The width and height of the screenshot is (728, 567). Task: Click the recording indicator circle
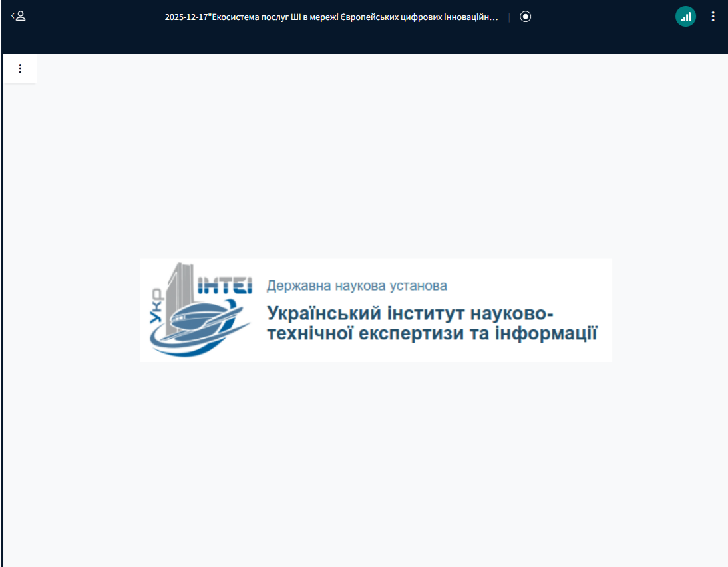point(525,17)
